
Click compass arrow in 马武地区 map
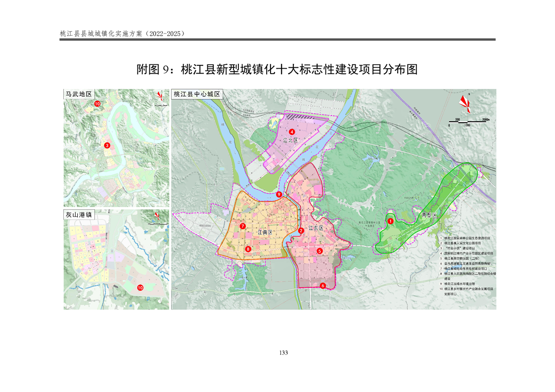click(x=159, y=97)
